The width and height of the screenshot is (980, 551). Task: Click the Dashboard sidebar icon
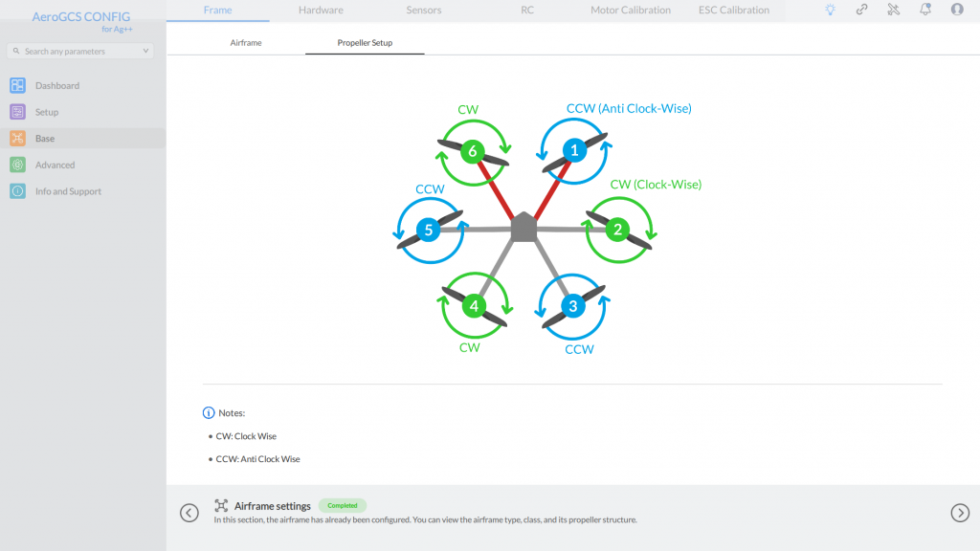click(17, 85)
